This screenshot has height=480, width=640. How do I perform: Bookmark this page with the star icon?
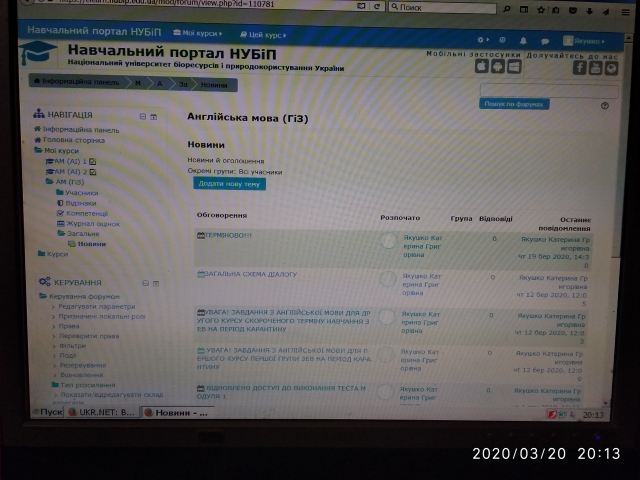click(541, 10)
